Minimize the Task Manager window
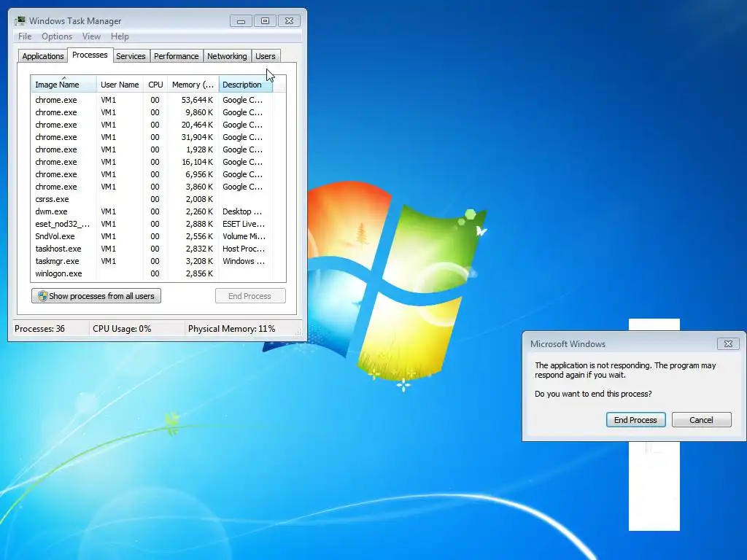The image size is (747, 560). 241,21
